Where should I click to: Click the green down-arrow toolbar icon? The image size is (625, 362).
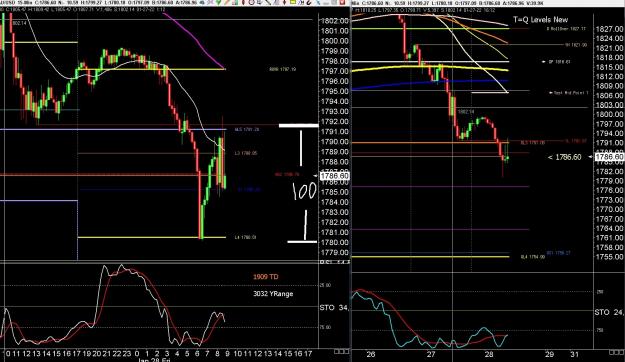tap(218, 2)
